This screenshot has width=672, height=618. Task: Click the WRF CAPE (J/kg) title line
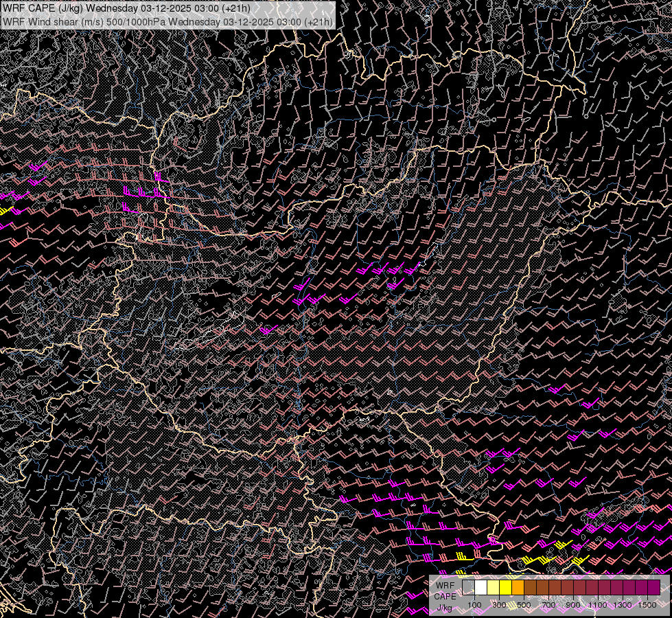[127, 8]
